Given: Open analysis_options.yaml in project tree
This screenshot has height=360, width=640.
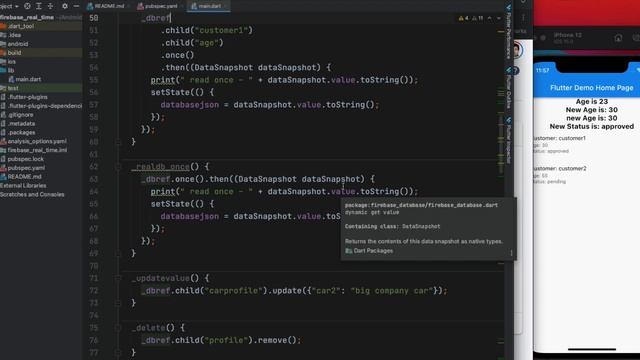Looking at the screenshot, I should (x=37, y=141).
